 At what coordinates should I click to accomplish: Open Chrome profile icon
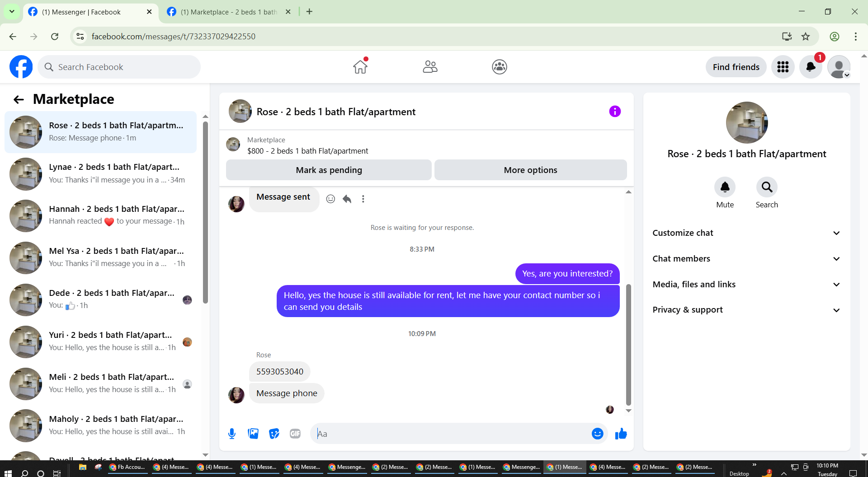835,37
